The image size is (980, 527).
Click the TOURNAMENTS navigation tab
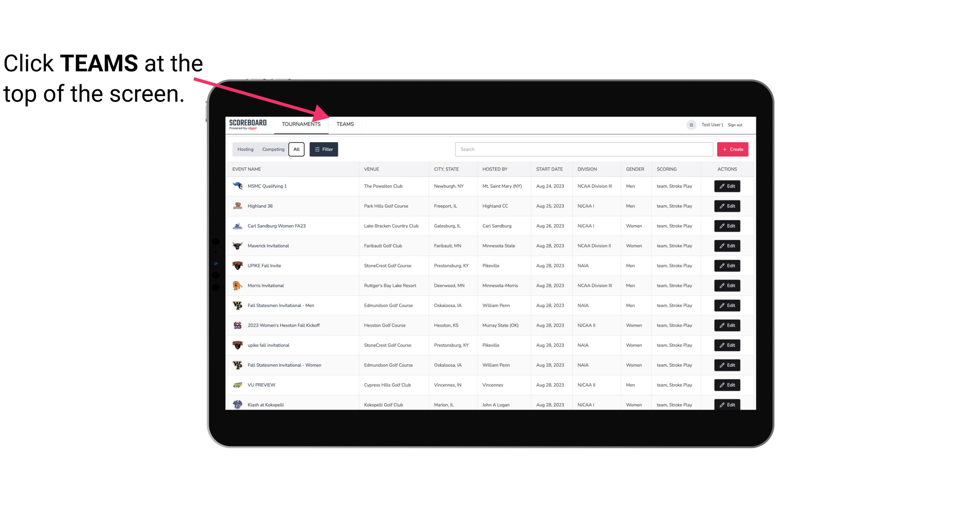(x=301, y=124)
